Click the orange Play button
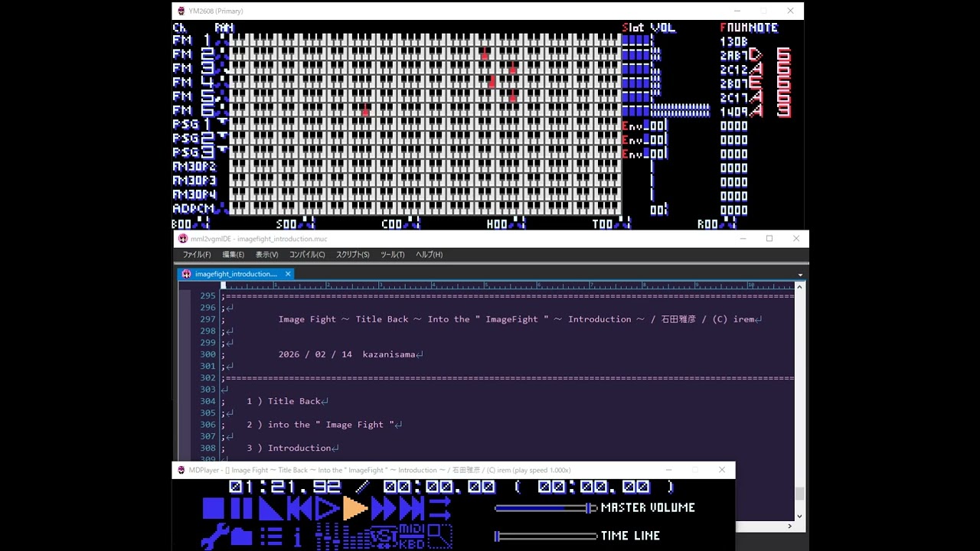This screenshot has width=980, height=551. coord(355,508)
